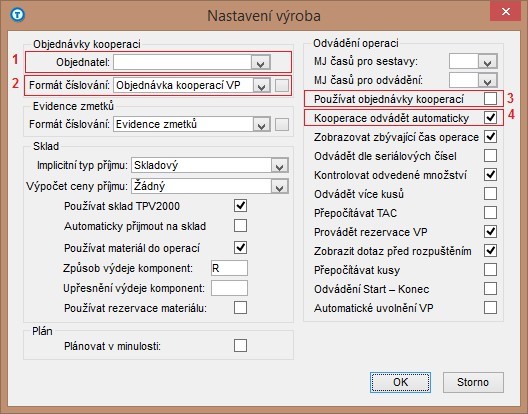The width and height of the screenshot is (528, 414).
Task: Check Automaticky přijmout na sklad
Action: pyautogui.click(x=240, y=226)
